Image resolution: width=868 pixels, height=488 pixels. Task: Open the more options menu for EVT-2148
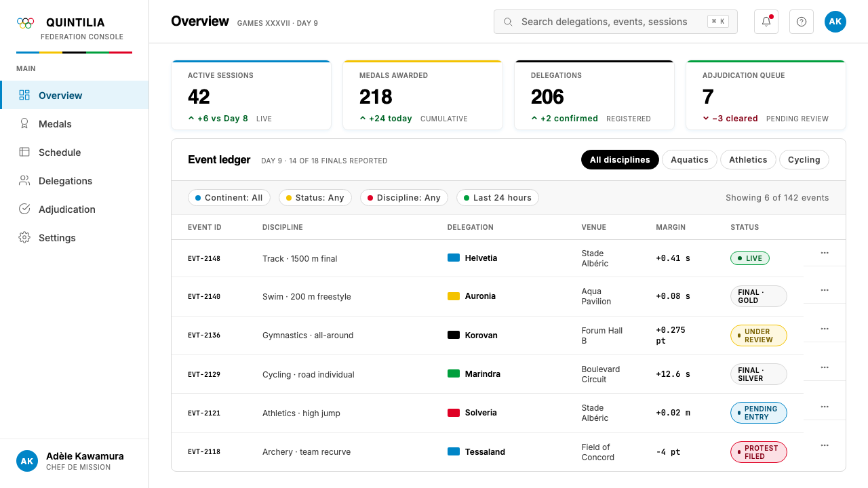tap(825, 253)
